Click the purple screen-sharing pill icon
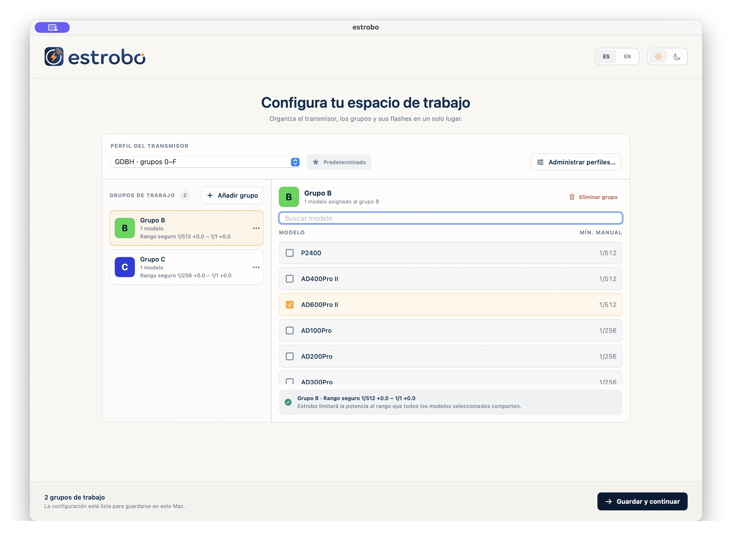732x560 pixels. 52,27
